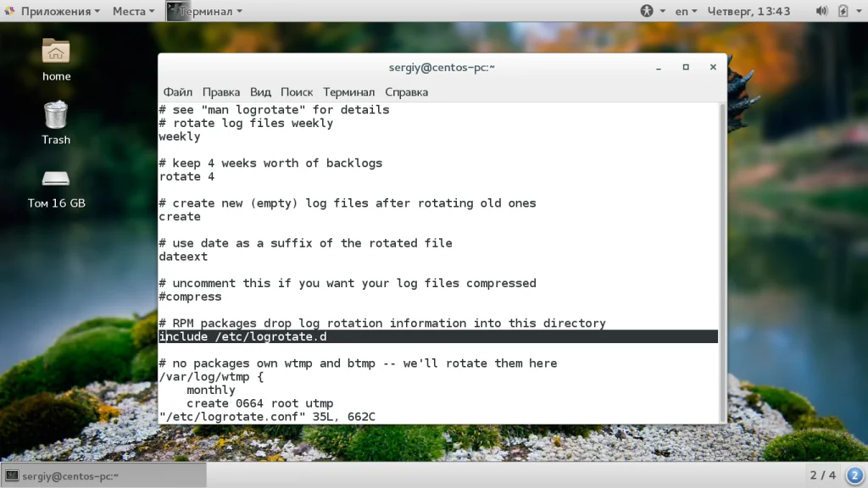Open the Файл menu
This screenshot has width=868, height=488.
click(178, 91)
